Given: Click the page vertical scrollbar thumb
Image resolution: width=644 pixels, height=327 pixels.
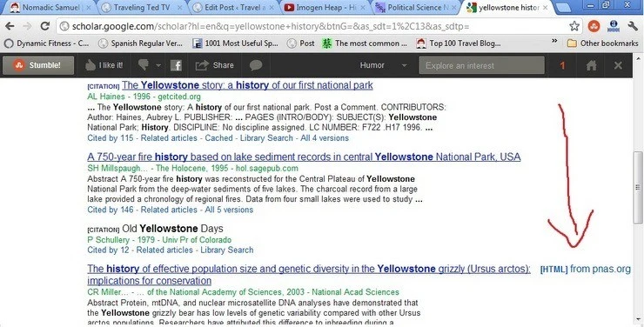Looking at the screenshot, I should 637,187.
